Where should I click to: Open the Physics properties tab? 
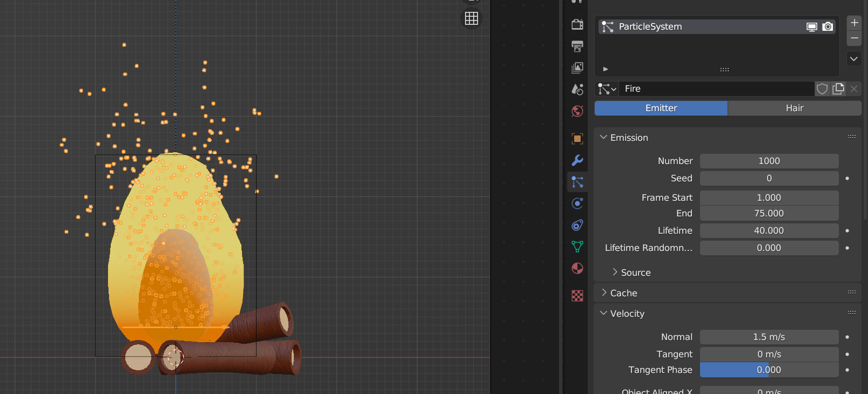click(577, 203)
